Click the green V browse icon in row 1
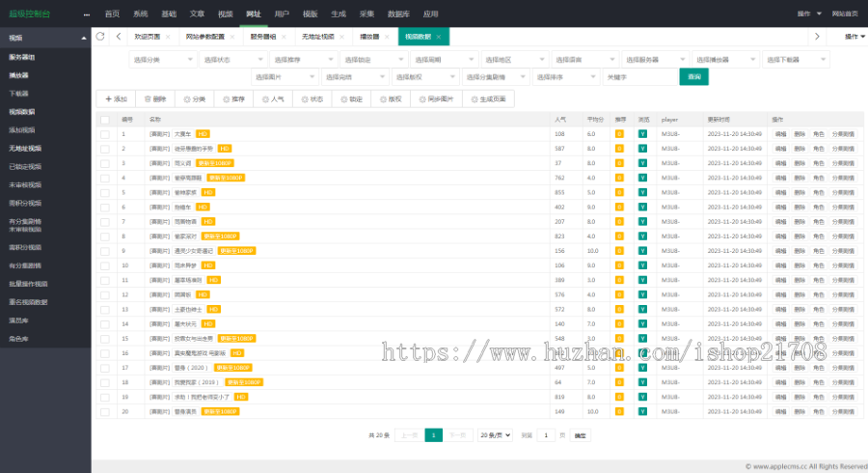Screen dimensions: 868x473 point(642,134)
